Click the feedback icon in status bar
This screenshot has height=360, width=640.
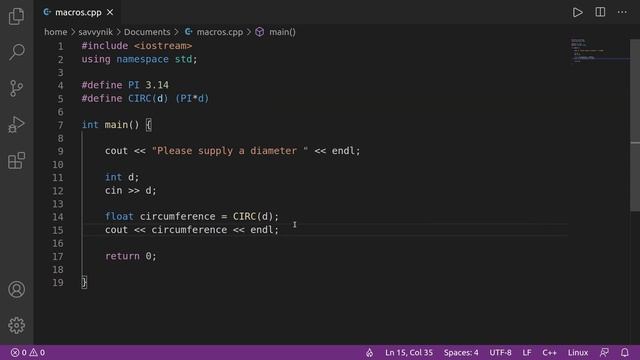point(604,352)
